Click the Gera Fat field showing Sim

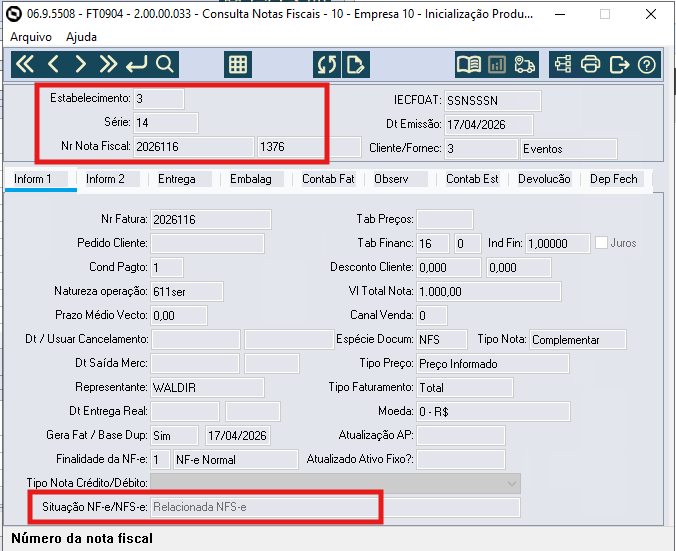coord(174,436)
